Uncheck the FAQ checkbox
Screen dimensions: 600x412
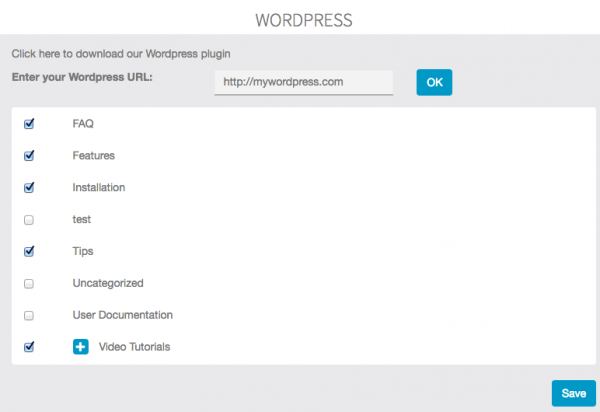(x=29, y=124)
